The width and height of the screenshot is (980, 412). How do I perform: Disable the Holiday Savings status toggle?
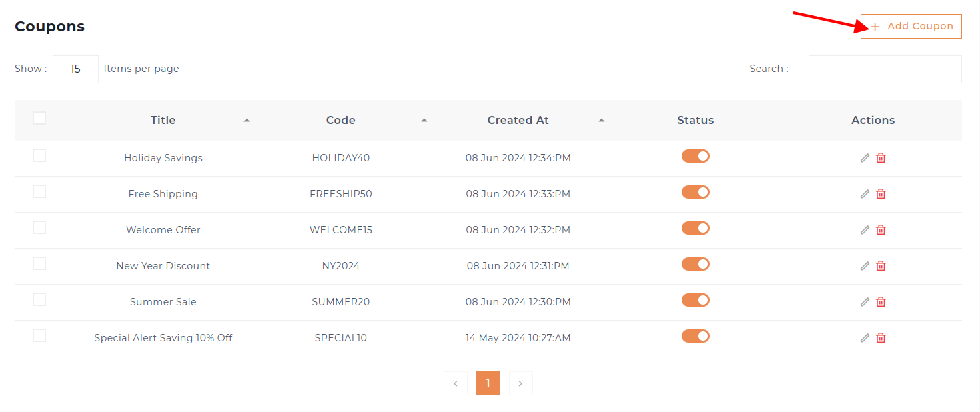(x=695, y=156)
